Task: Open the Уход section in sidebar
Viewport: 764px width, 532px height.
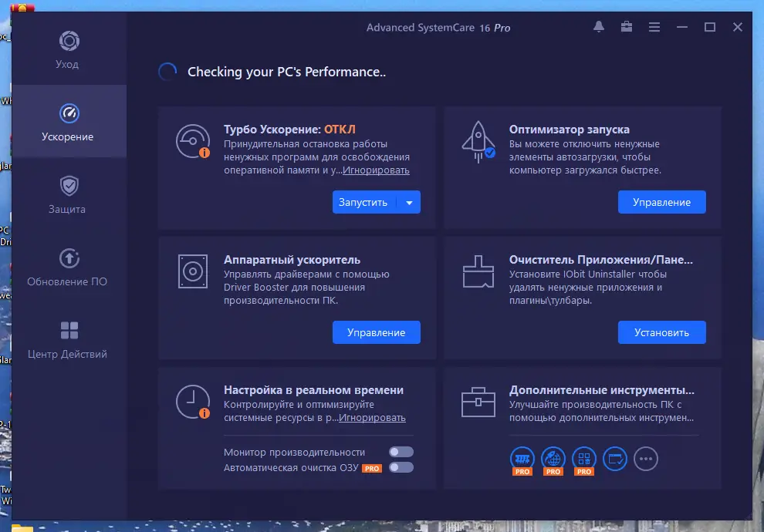Action: pyautogui.click(x=69, y=49)
